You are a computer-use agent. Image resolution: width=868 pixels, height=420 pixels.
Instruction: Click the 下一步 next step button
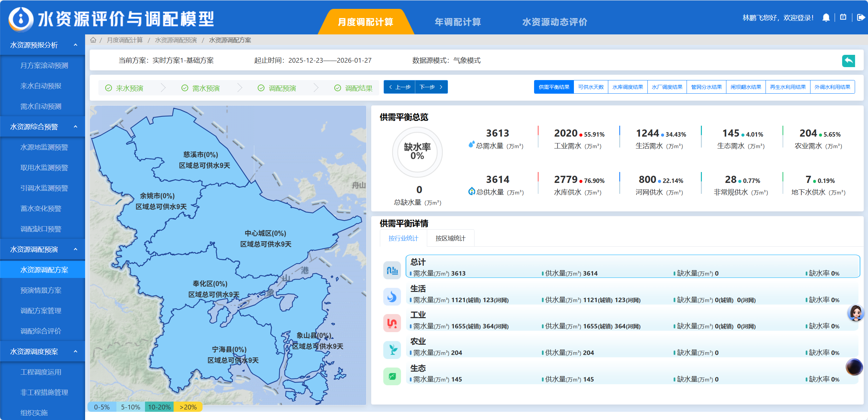[x=431, y=87]
